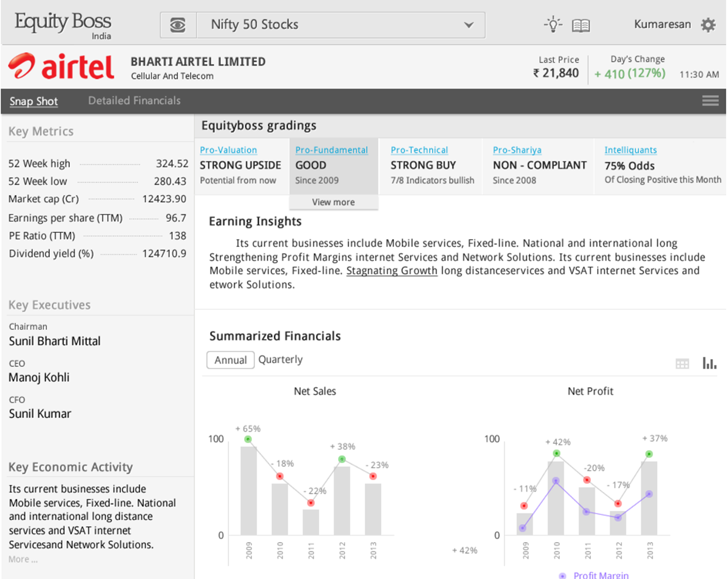
Task: Click the last price ₹ 21,840
Action: point(556,73)
